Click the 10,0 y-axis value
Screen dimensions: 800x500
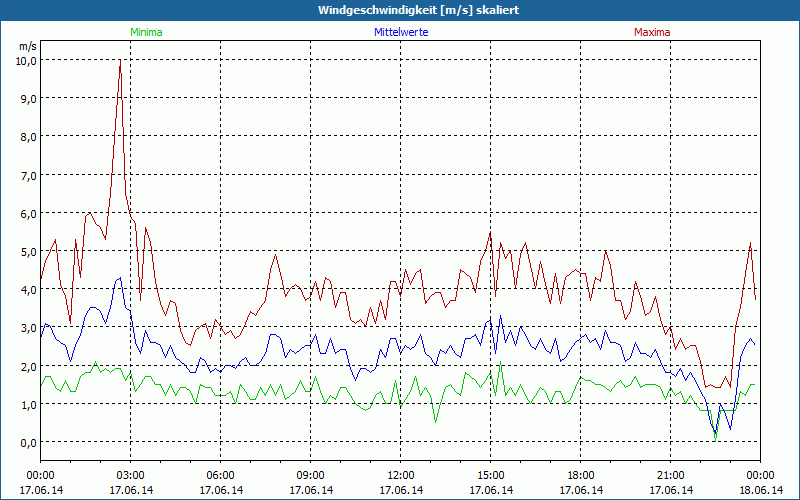[26, 61]
